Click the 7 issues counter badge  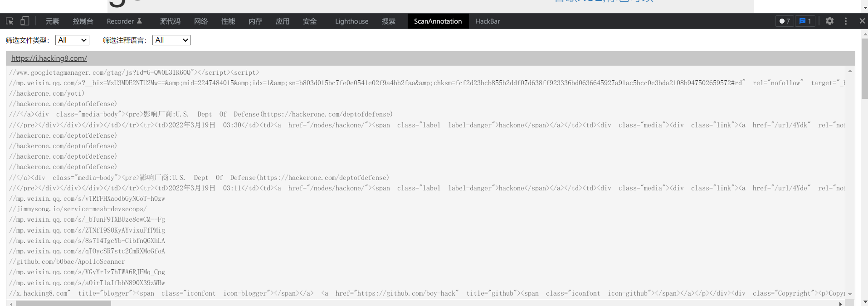click(785, 21)
